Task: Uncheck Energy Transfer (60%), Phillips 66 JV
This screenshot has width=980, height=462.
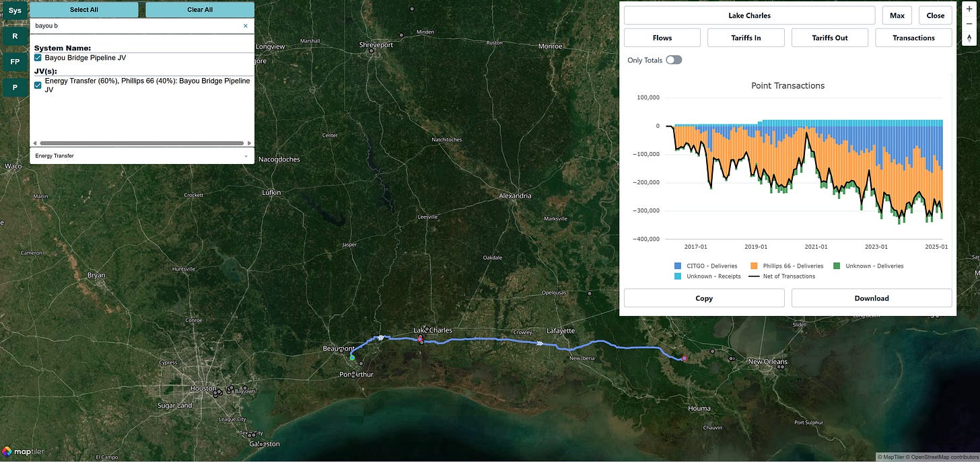Action: pos(38,85)
